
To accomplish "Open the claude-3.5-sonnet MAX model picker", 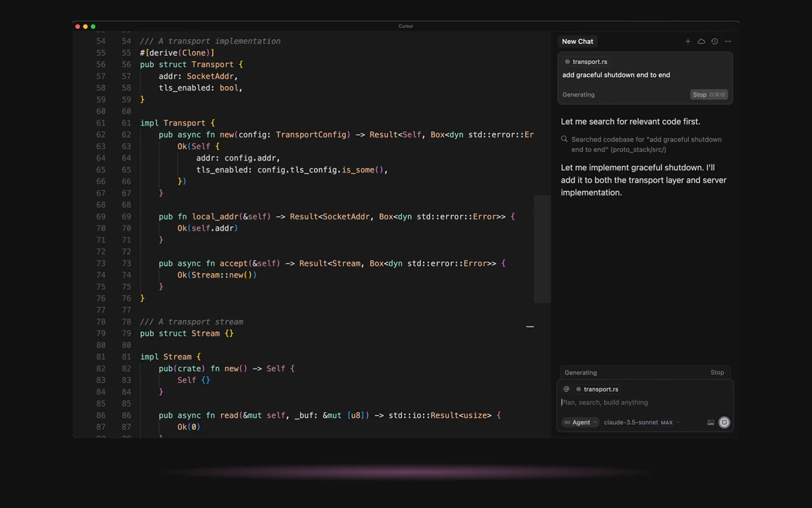I will (641, 422).
